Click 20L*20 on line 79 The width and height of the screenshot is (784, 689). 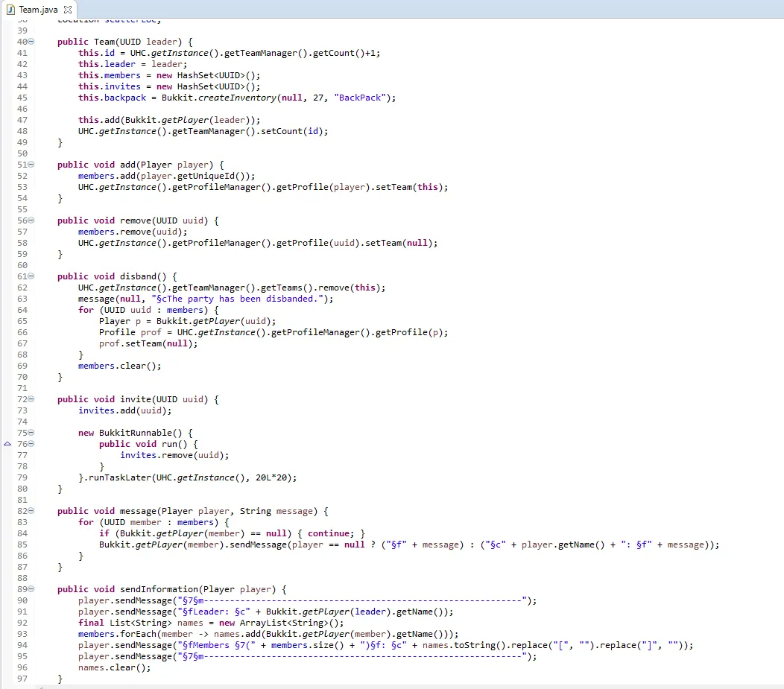click(271, 477)
